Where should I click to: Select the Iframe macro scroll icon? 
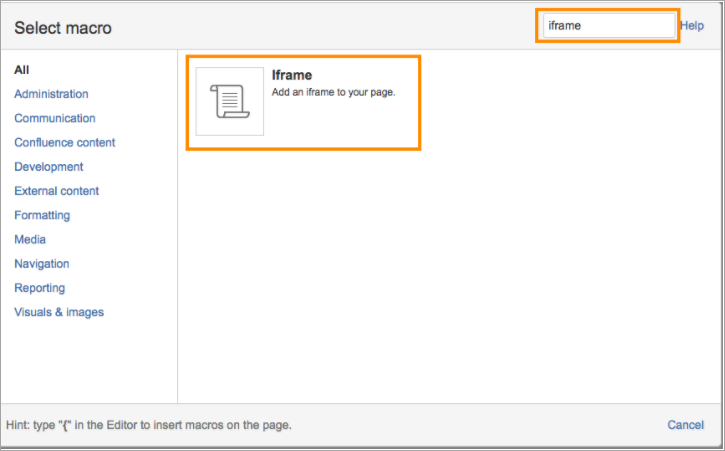(x=230, y=101)
